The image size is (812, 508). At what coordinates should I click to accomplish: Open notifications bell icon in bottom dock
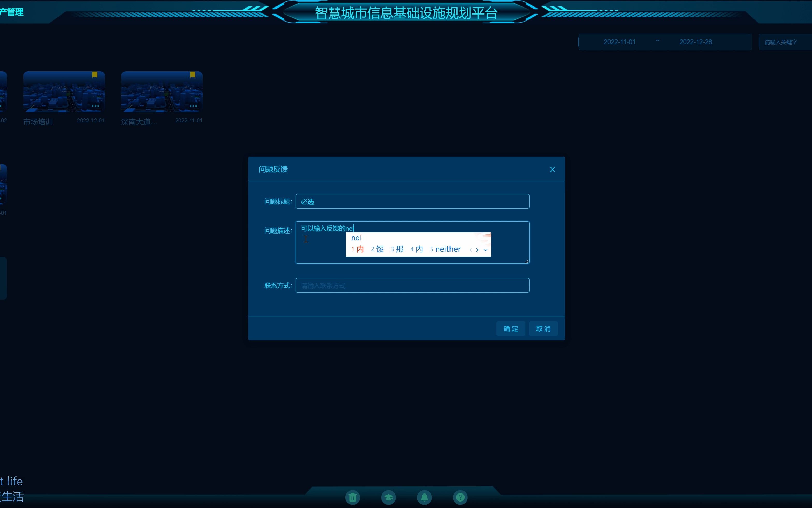[424, 497]
